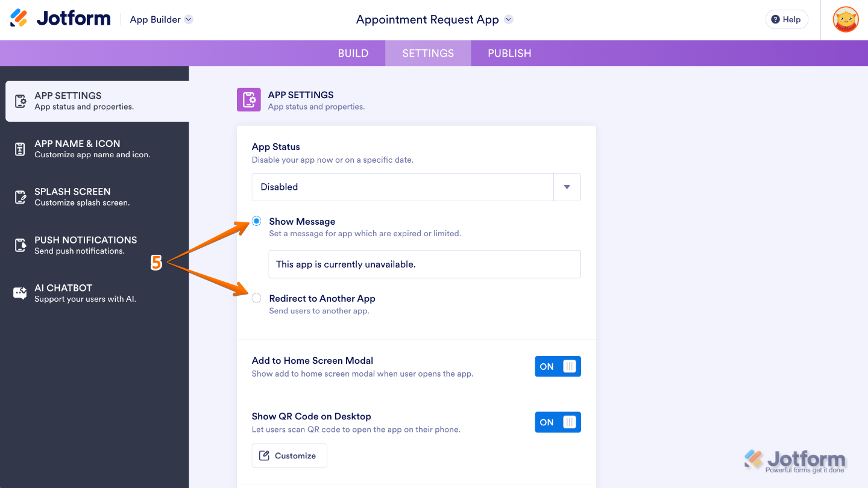Click the App Name & Icon sidebar icon
This screenshot has width=868, height=488.
click(x=20, y=149)
